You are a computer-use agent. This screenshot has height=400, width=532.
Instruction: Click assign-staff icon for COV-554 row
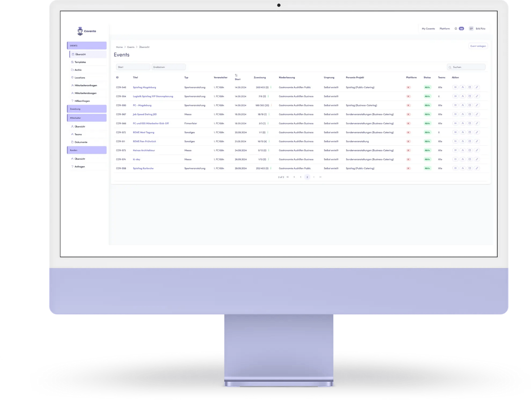[462, 96]
